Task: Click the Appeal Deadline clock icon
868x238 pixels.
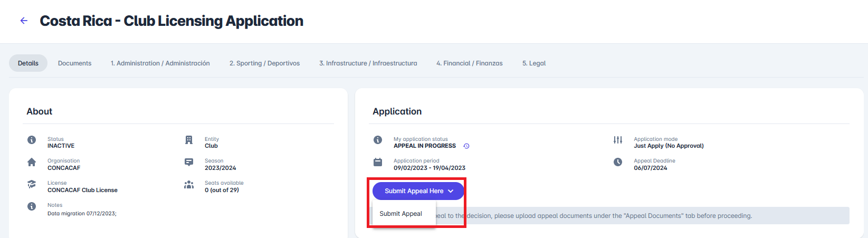Action: (618, 162)
